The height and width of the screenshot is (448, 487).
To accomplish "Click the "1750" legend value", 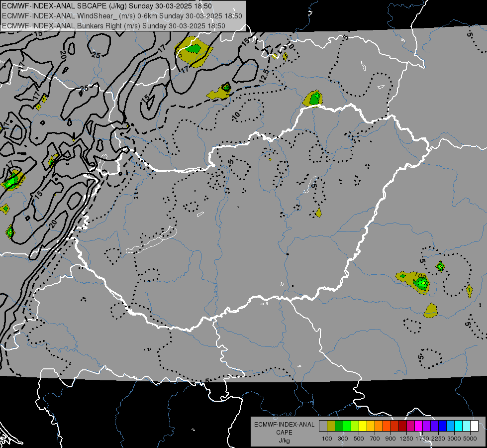I will click(422, 439).
